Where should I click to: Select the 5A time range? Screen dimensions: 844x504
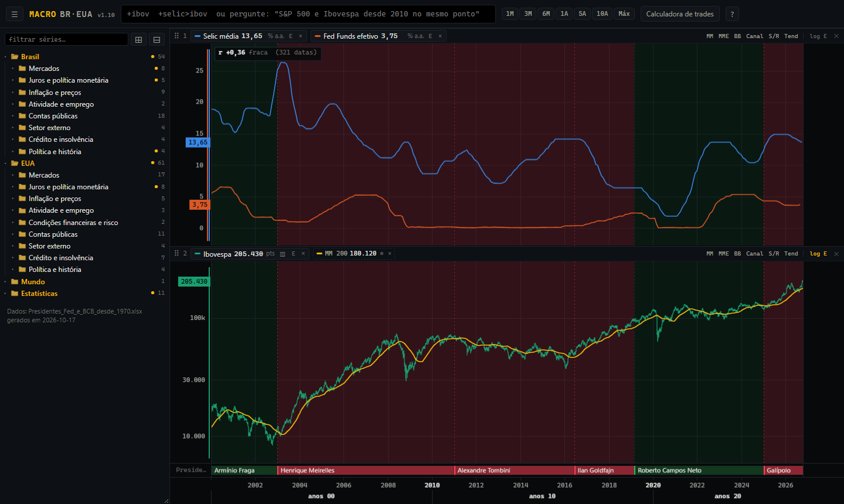pyautogui.click(x=582, y=14)
